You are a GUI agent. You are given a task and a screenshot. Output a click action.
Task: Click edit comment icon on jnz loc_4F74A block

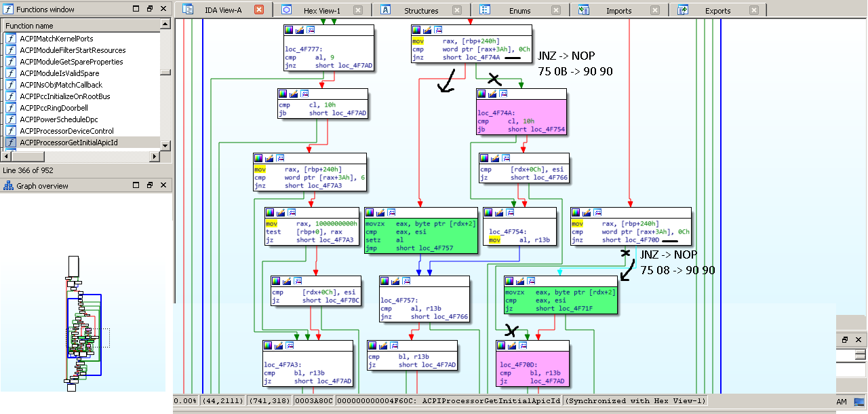427,30
